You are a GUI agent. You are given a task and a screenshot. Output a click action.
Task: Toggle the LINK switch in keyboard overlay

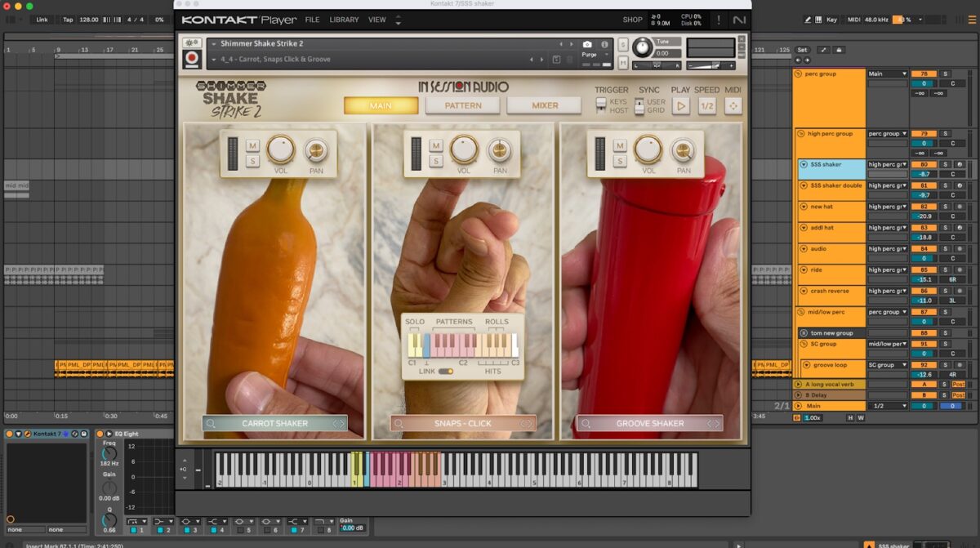pyautogui.click(x=445, y=371)
